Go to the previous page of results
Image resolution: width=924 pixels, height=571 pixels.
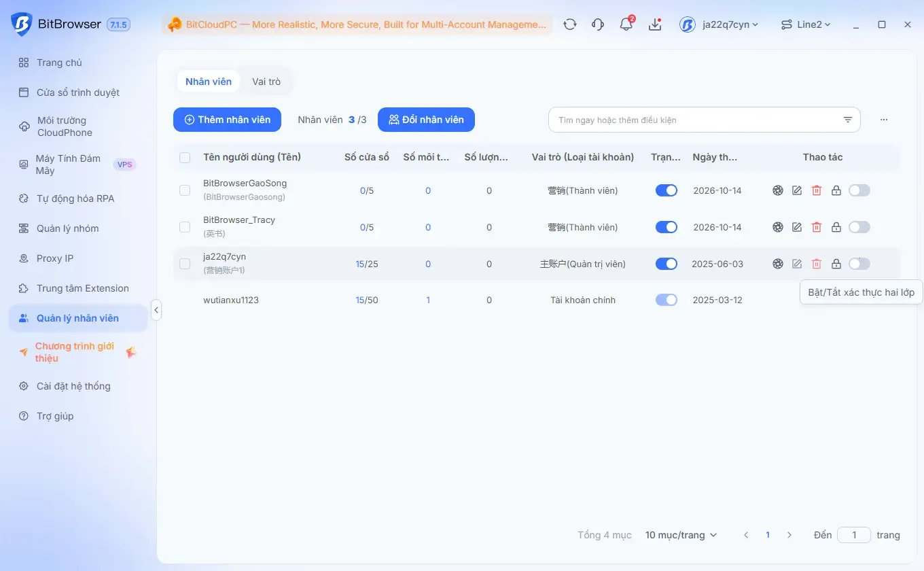pyautogui.click(x=746, y=535)
